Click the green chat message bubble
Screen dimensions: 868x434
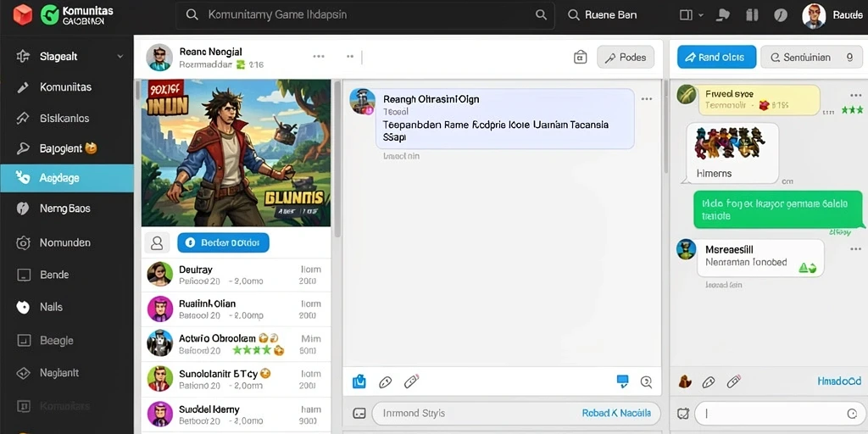(x=778, y=209)
